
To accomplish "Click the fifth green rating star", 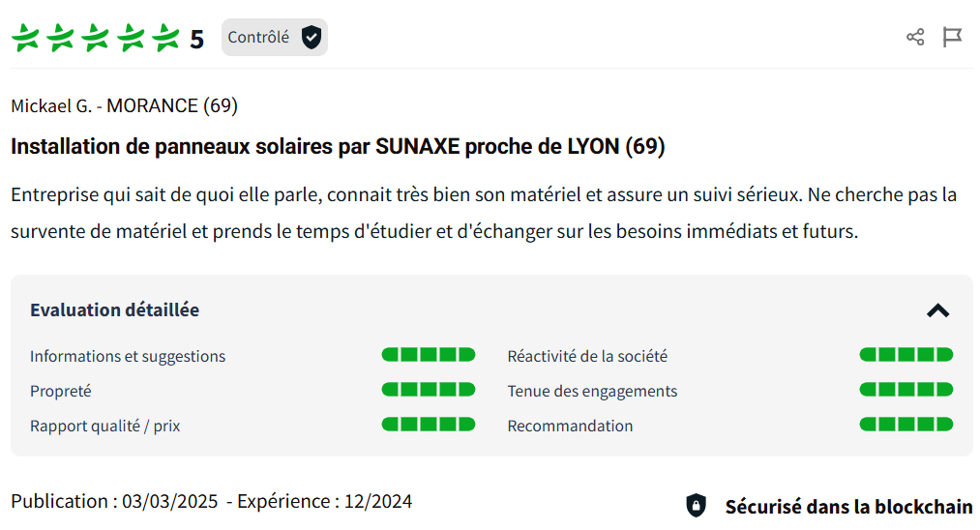I will [165, 39].
